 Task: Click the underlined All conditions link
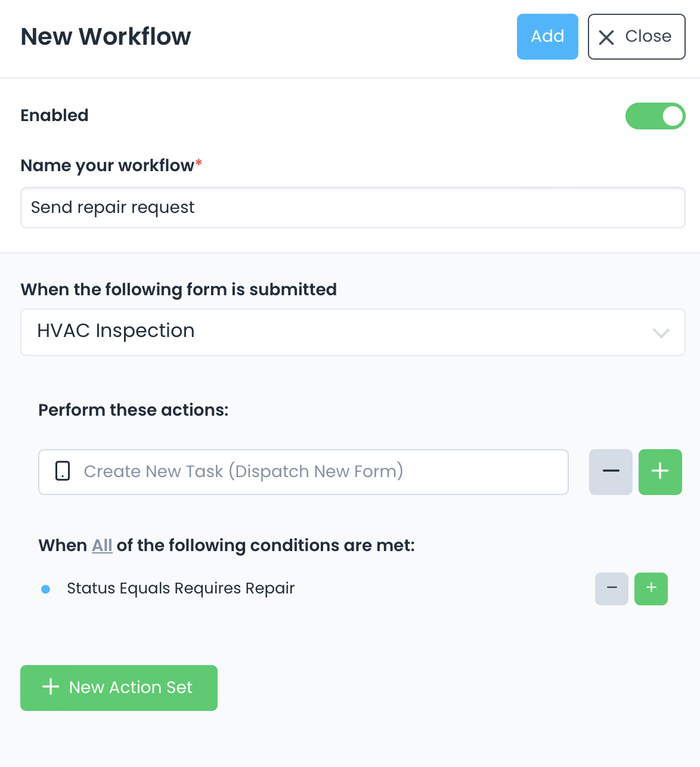(x=102, y=546)
